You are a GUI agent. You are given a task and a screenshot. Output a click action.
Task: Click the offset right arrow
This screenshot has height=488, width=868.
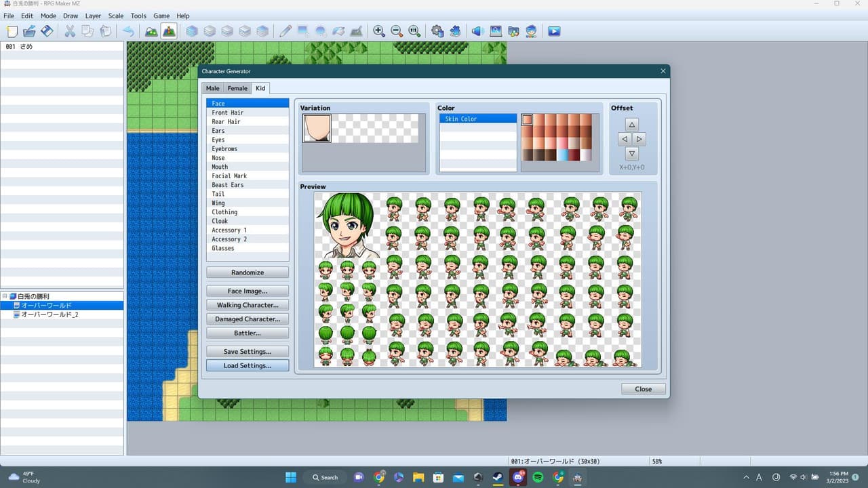coord(639,139)
